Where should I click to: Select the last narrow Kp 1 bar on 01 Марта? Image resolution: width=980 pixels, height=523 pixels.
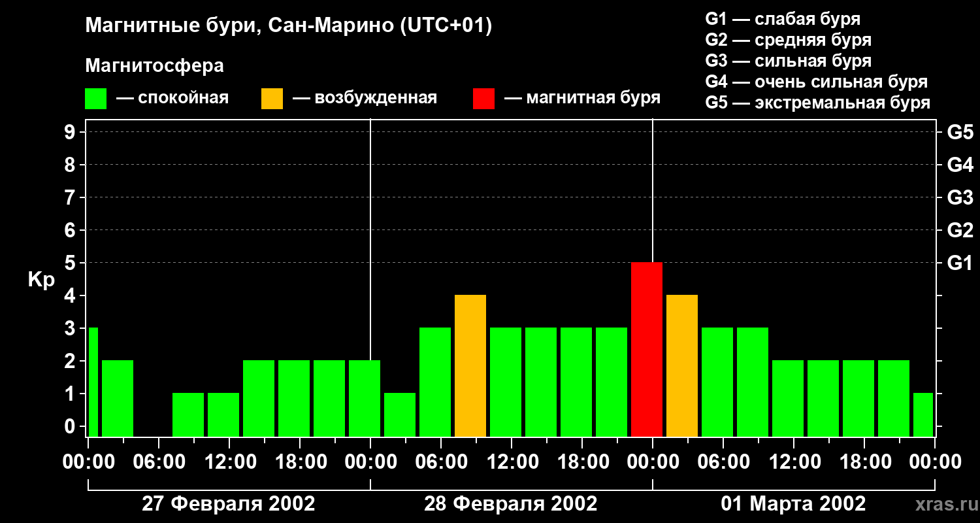pos(923,414)
